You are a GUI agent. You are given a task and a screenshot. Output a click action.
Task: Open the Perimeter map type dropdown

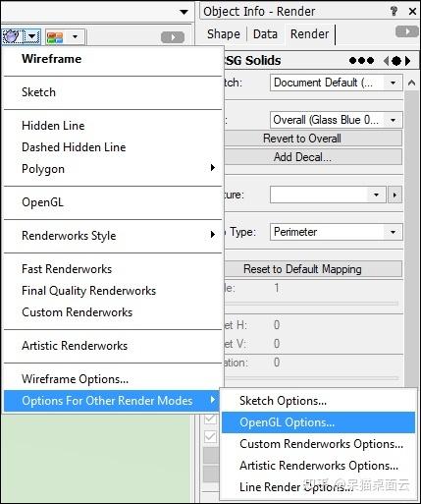click(337, 232)
